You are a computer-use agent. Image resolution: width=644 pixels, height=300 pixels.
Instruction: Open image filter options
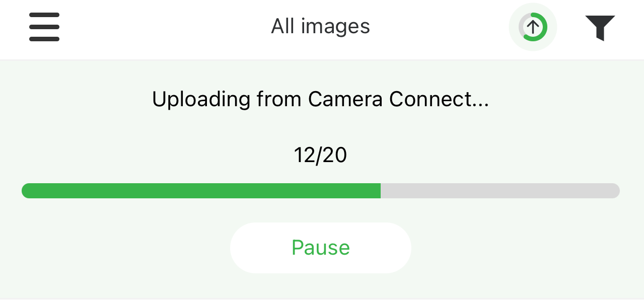(x=600, y=27)
